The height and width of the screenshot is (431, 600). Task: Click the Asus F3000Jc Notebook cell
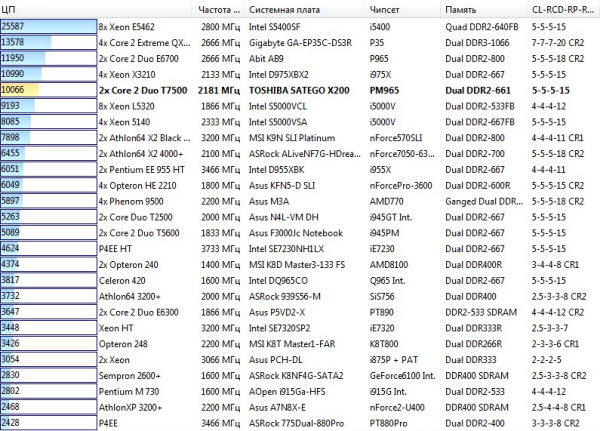pyautogui.click(x=296, y=233)
